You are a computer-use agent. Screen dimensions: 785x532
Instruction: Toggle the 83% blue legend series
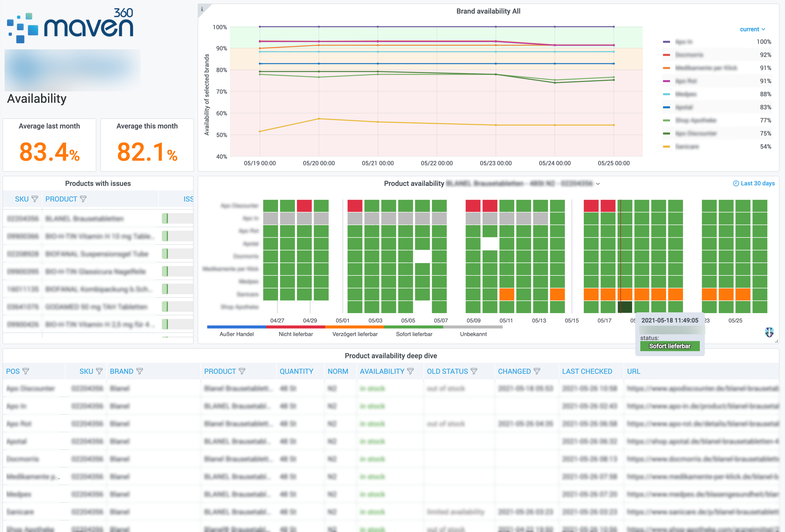coord(684,107)
